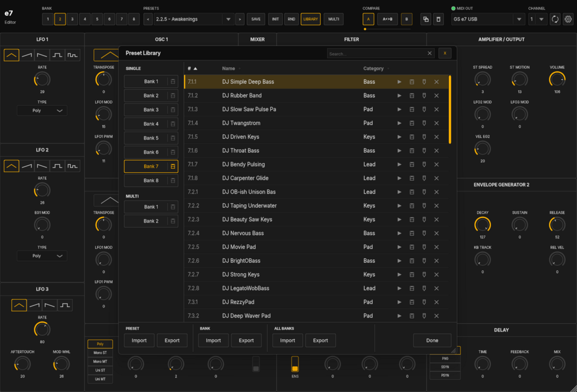577x392 pixels.
Task: Select Multi Bank 1 in the library
Action: click(x=151, y=207)
